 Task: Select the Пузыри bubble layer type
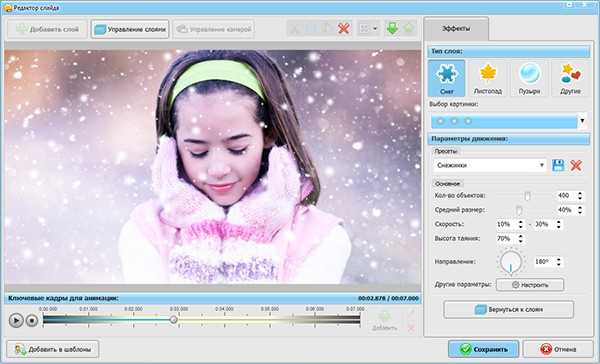[x=529, y=78]
